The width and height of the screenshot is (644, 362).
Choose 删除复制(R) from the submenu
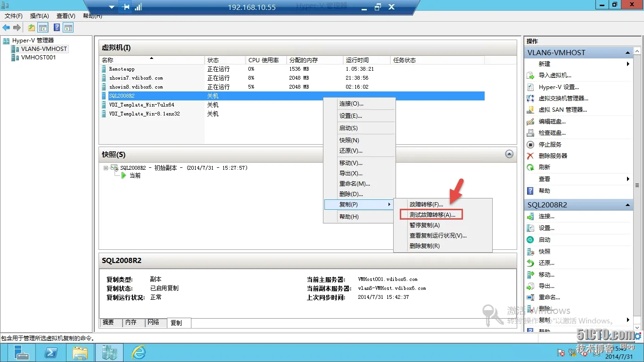point(424,246)
